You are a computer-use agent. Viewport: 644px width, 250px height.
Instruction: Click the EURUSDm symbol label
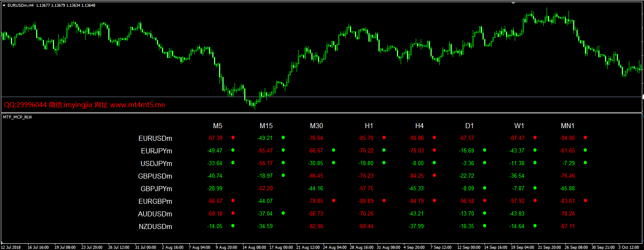[155, 138]
